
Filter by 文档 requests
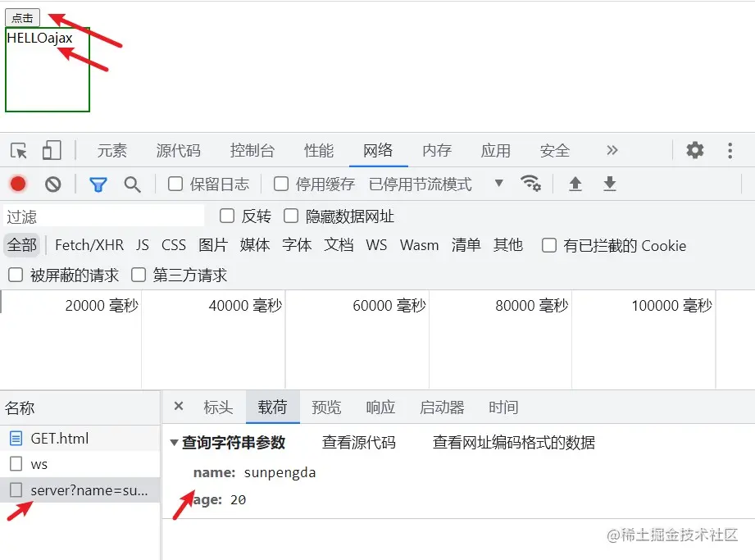339,245
